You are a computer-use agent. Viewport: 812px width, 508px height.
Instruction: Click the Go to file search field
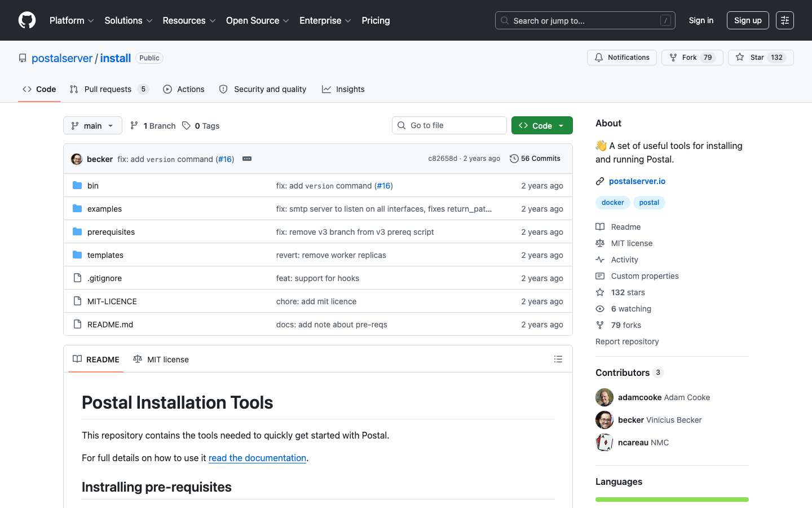449,125
